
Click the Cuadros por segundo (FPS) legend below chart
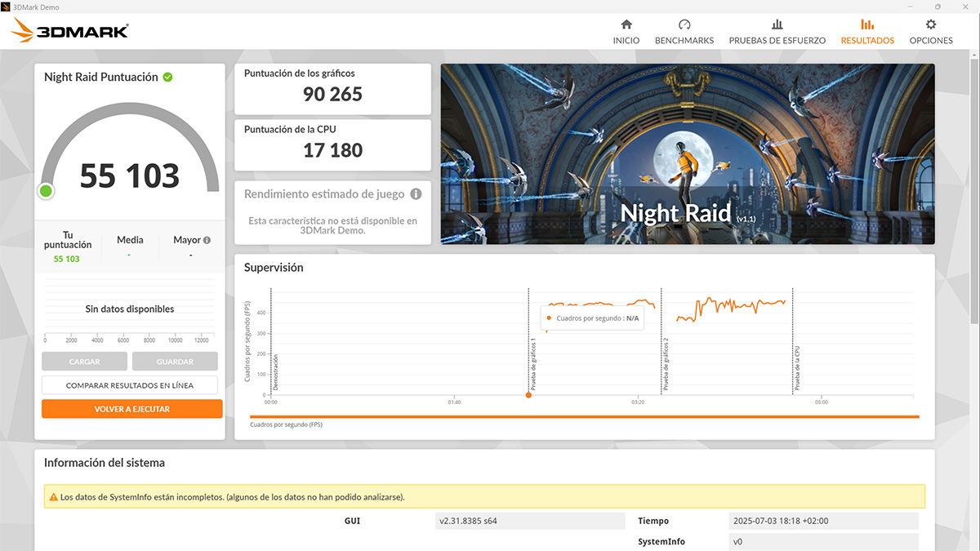click(285, 424)
